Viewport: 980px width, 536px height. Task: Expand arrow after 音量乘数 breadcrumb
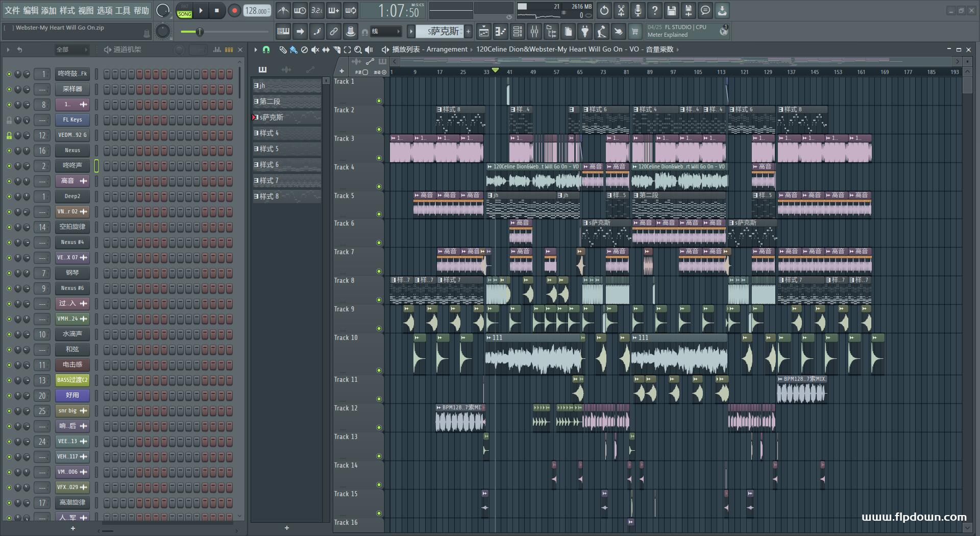(678, 50)
